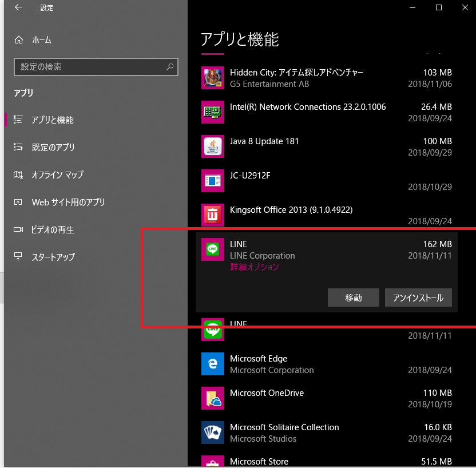
Task: Select the Microsoft Solitaire Collection icon
Action: tap(212, 432)
